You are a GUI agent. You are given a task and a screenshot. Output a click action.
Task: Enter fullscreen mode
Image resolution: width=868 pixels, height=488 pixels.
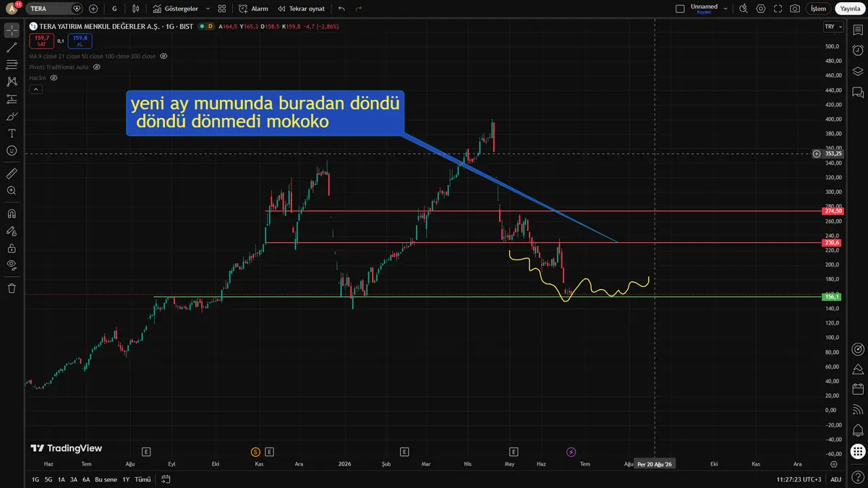[778, 9]
